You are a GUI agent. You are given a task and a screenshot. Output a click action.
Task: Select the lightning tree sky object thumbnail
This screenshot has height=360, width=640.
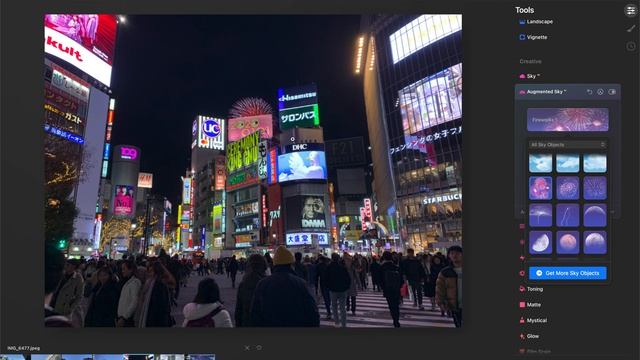(x=540, y=215)
